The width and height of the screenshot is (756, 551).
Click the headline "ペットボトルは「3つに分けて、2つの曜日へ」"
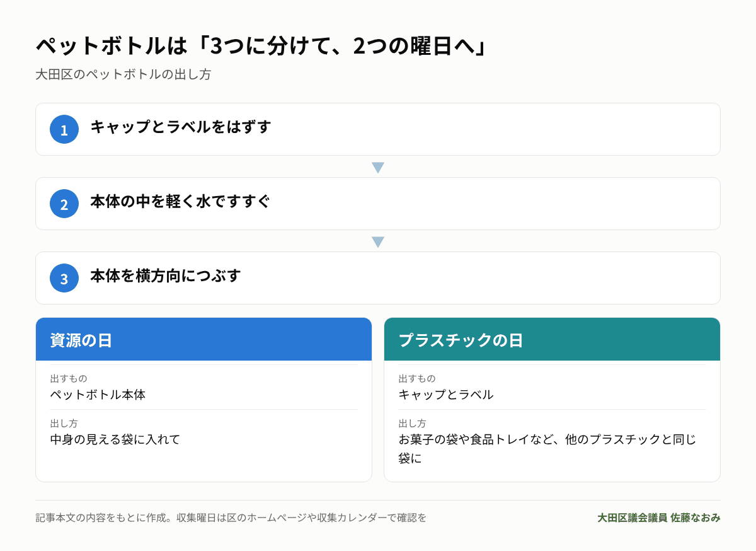[x=262, y=47]
